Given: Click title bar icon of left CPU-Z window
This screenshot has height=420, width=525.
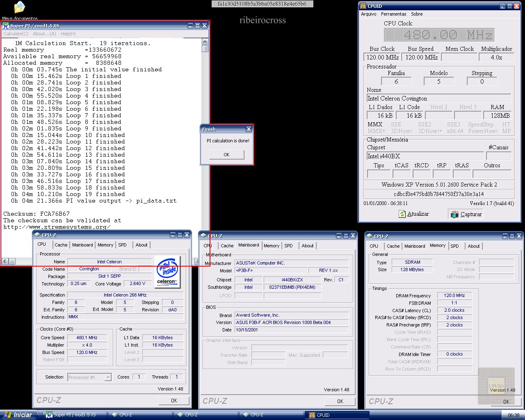Looking at the screenshot, I should [37, 235].
